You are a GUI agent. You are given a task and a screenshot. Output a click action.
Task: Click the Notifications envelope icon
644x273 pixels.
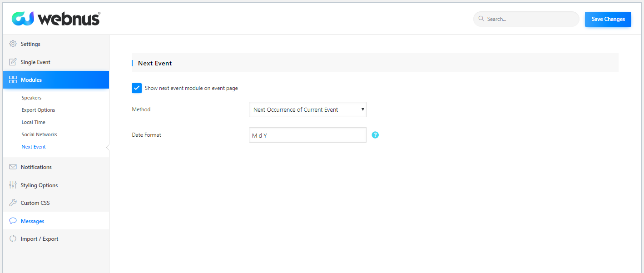click(x=13, y=167)
